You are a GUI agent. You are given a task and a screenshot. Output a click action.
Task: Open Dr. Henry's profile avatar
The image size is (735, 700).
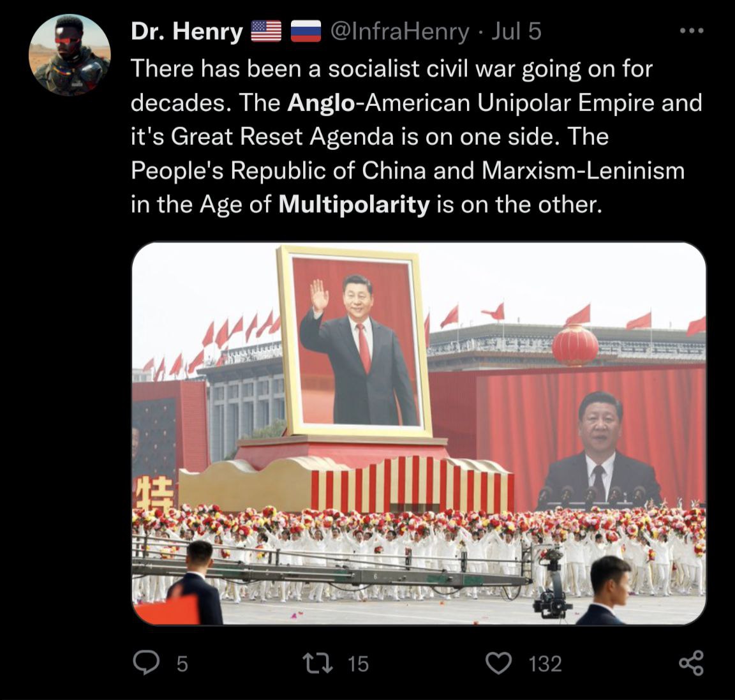[x=70, y=55]
